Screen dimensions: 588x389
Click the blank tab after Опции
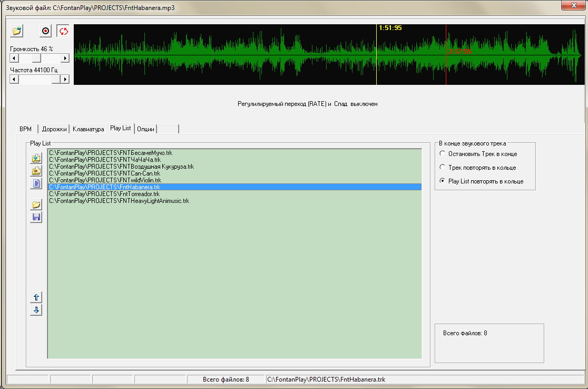[x=168, y=129]
